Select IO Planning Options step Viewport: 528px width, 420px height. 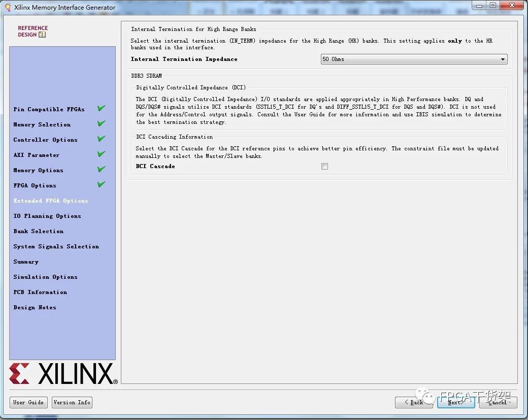point(47,216)
